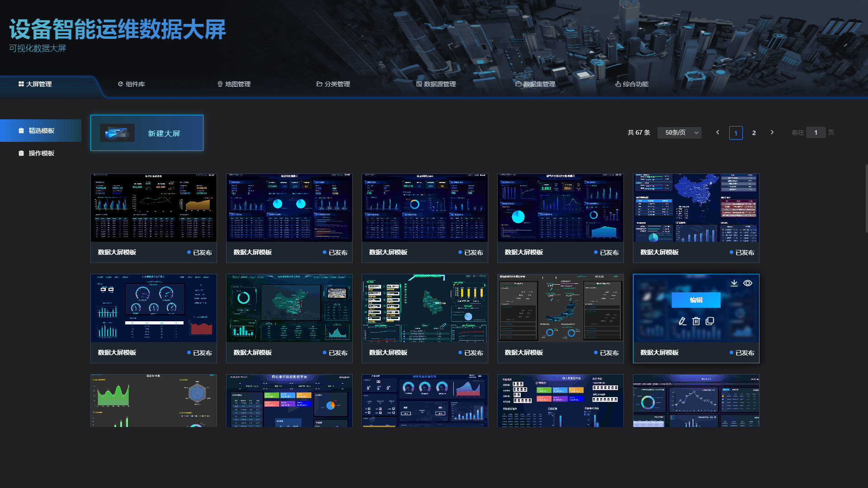This screenshot has height=488, width=868.
Task: Switch to the 地图管理 map management tab
Action: (234, 84)
